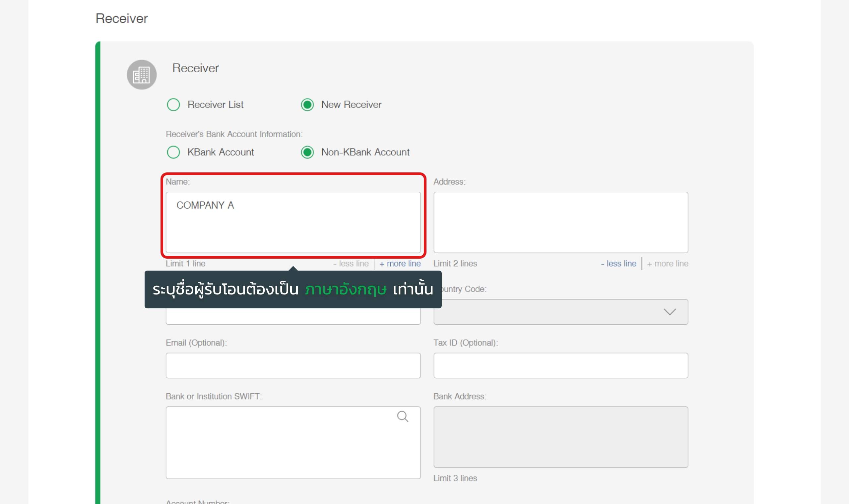Click '- less line' under Address field
Viewport: 849px width, 504px height.
pyautogui.click(x=619, y=264)
